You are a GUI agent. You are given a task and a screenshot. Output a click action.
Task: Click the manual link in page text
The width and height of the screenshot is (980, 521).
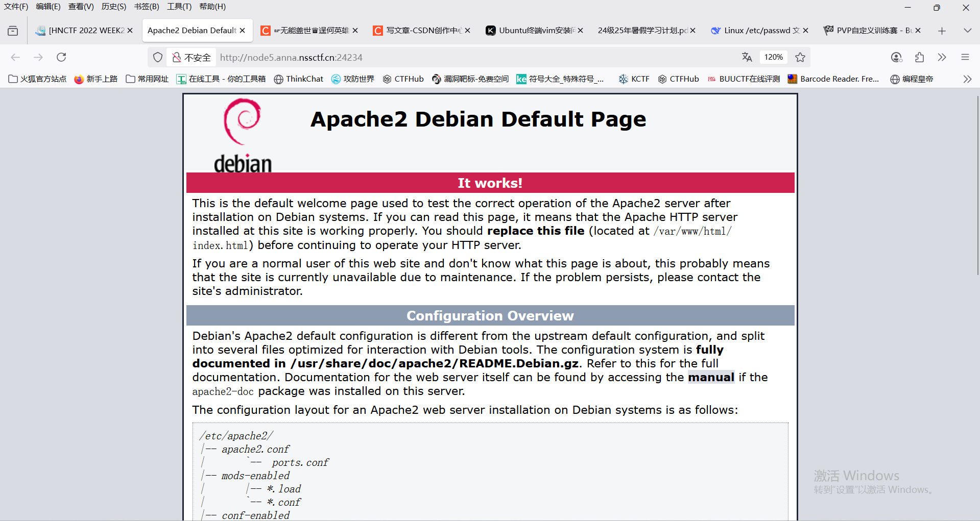(x=711, y=377)
